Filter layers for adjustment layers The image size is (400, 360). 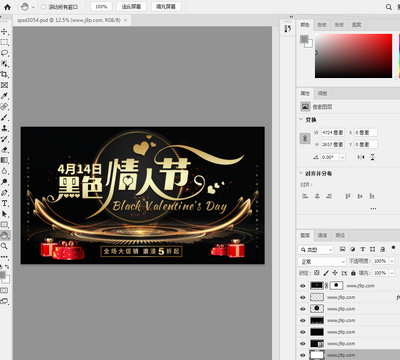353,249
